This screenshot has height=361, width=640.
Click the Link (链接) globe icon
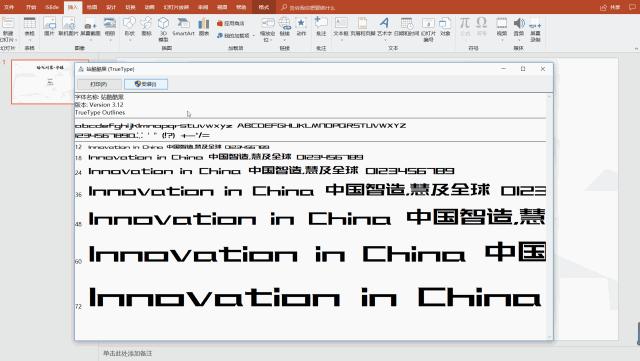coord(285,23)
